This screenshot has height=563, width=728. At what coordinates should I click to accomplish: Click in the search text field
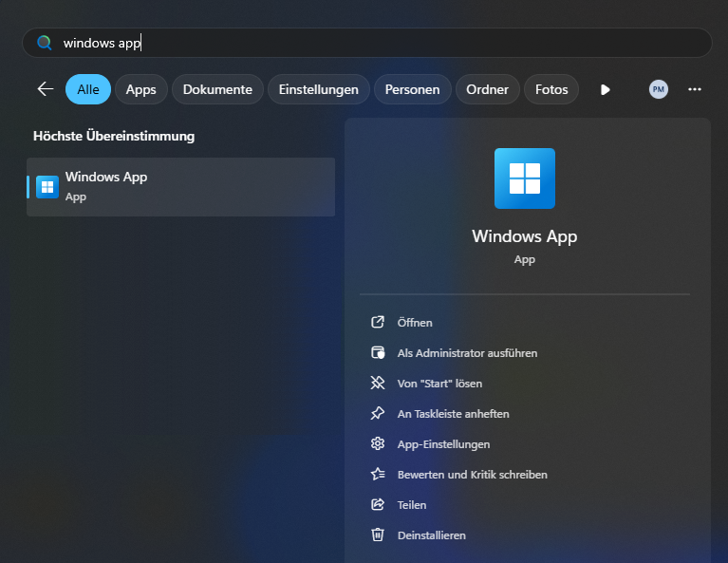(x=380, y=43)
